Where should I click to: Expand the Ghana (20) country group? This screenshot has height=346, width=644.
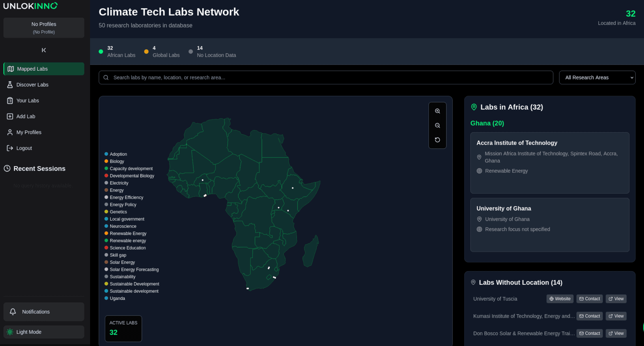click(x=487, y=123)
